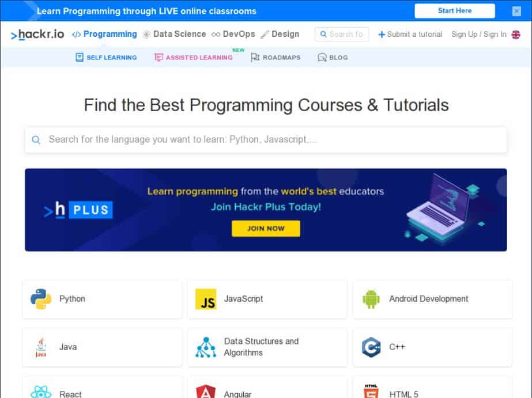Click the React atom logo icon

click(41, 393)
